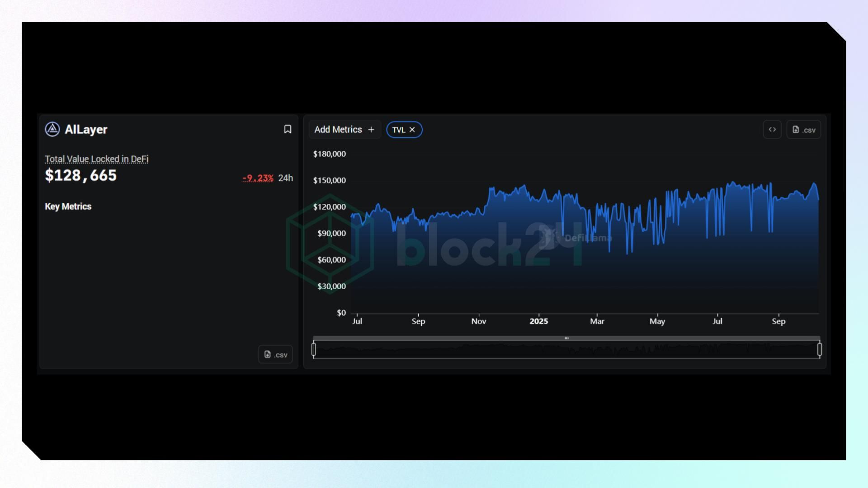Remove TVL metric using its X icon
The image size is (868, 488).
pos(412,130)
